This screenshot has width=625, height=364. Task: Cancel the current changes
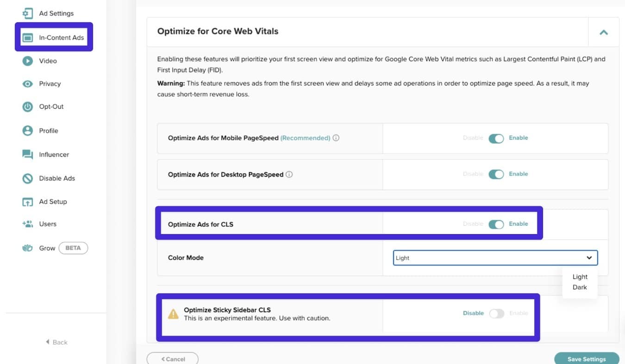tap(172, 358)
